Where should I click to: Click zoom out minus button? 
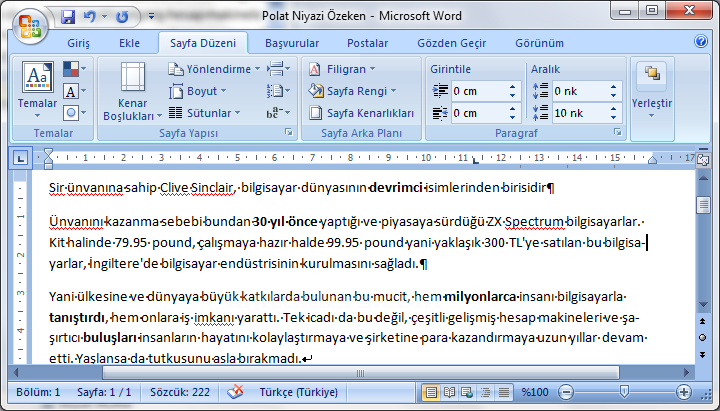point(566,392)
